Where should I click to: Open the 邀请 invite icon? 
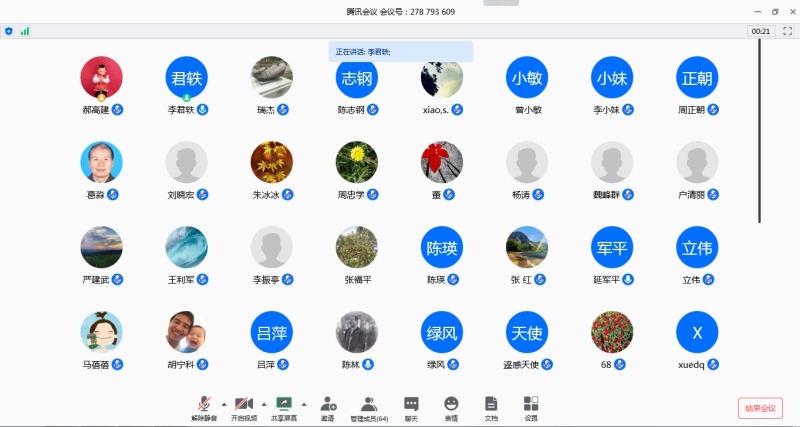click(327, 406)
